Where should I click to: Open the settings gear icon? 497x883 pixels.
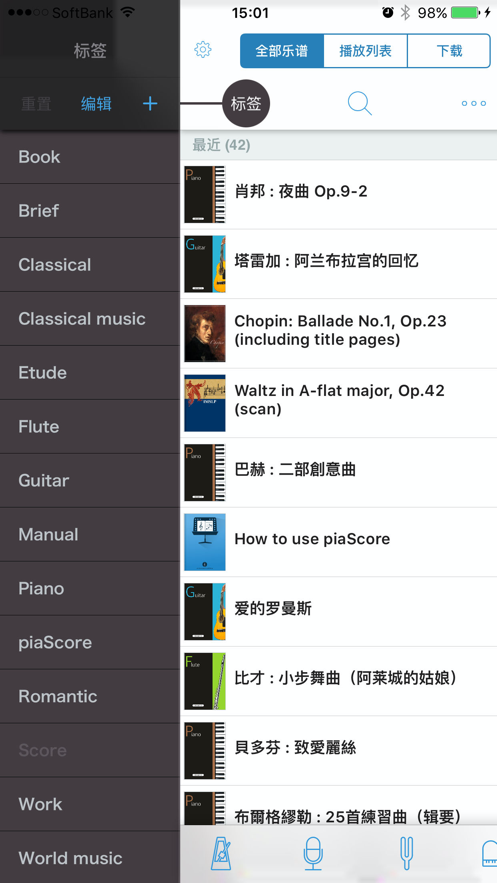tap(203, 50)
